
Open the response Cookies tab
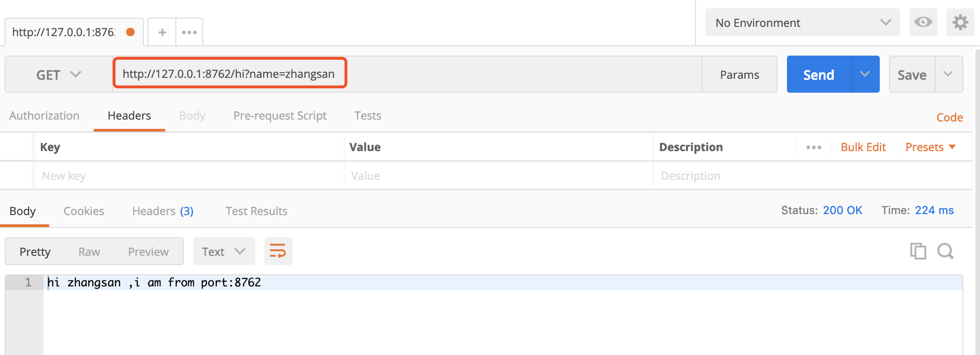pos(84,211)
